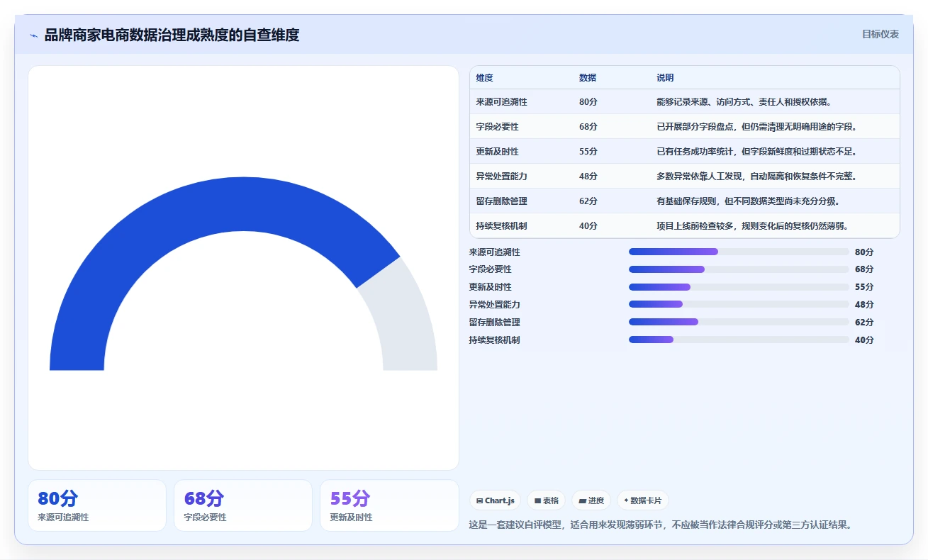
Task: Click the 字段必要性 progress bar
Action: point(739,269)
